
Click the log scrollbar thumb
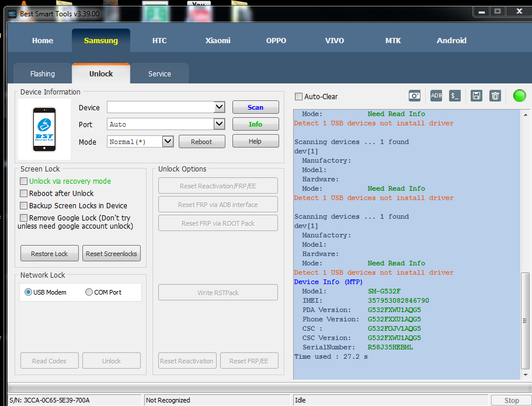[525, 320]
